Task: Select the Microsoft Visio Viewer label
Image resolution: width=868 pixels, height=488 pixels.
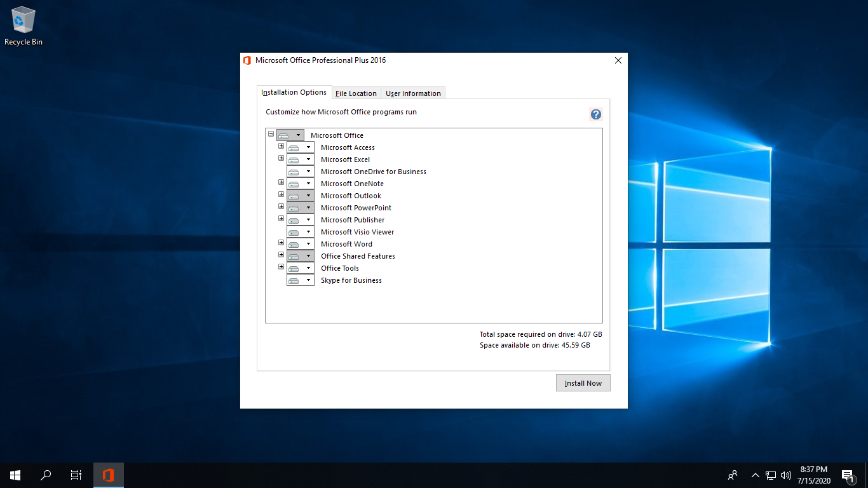Action: [x=357, y=232]
